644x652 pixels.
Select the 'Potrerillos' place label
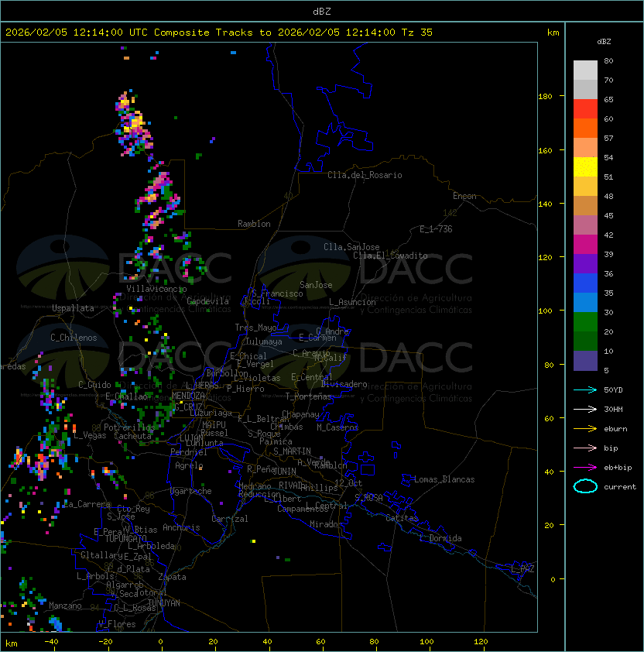coord(129,427)
